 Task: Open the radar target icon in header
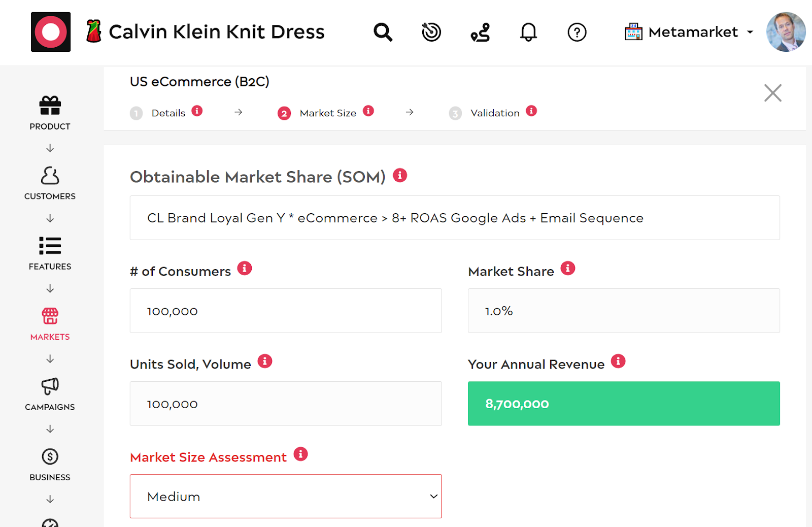pyautogui.click(x=431, y=32)
